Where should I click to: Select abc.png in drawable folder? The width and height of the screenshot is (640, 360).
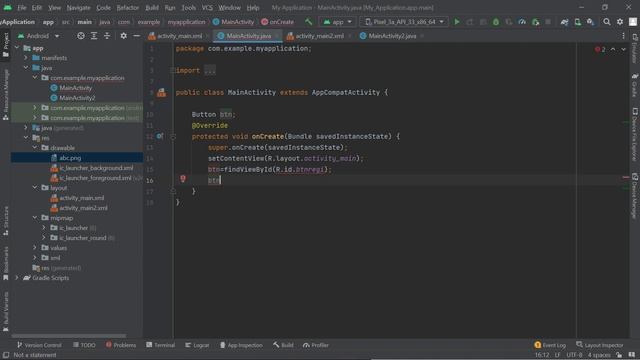tap(70, 158)
